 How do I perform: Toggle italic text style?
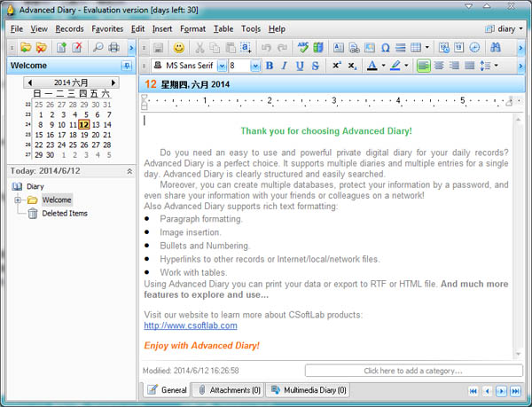pos(285,66)
